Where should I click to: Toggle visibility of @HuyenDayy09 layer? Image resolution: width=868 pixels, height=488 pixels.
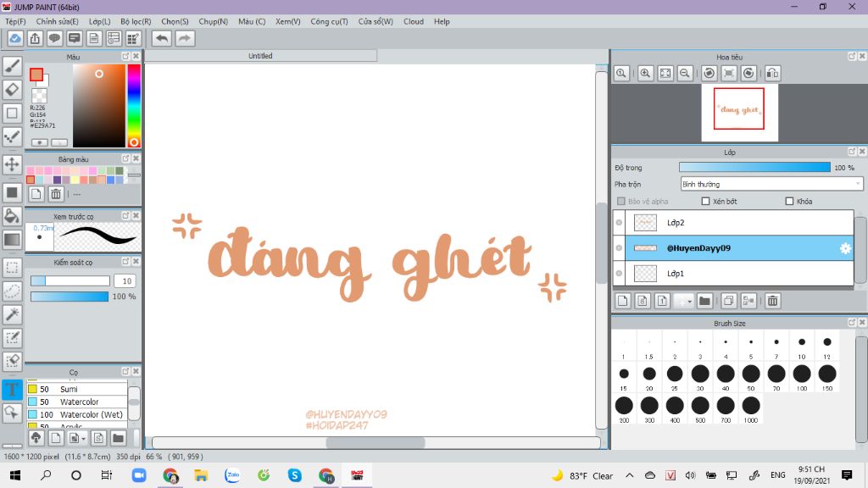tap(619, 248)
